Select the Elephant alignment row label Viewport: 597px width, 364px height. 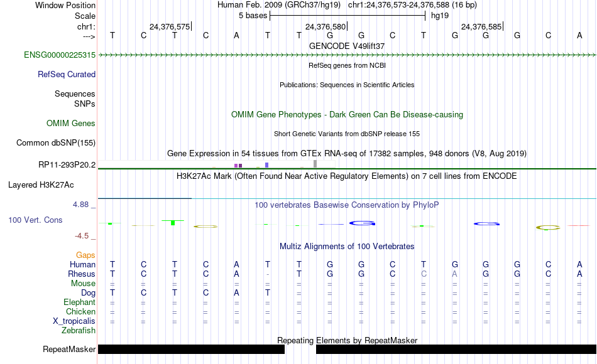(x=80, y=302)
